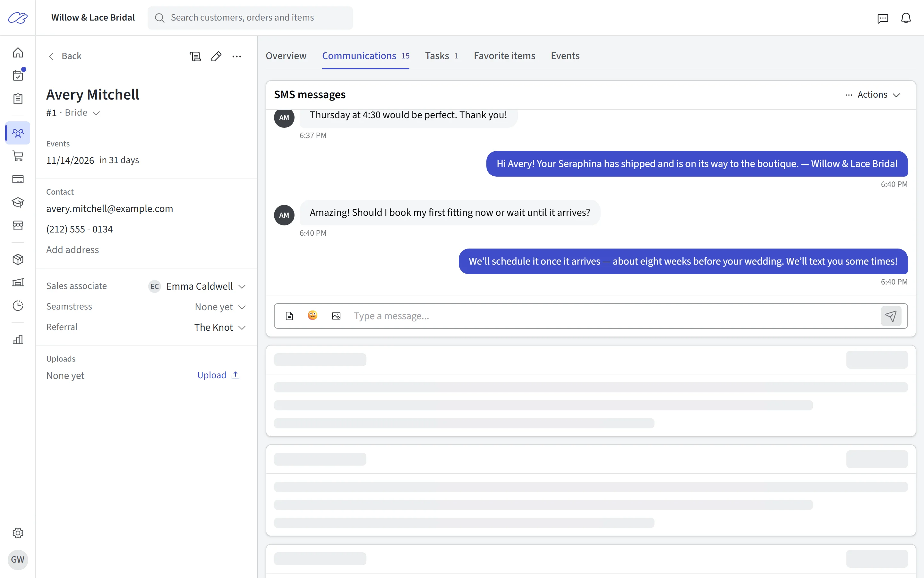Open the reports bar chart sidebar icon
The image size is (924, 578).
pos(18,339)
